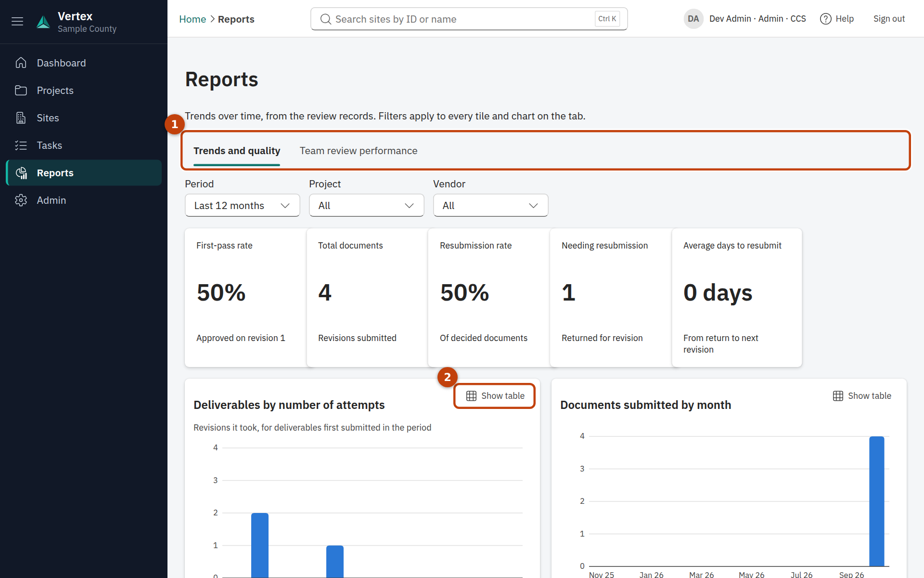Click the Projects folder icon

point(21,91)
